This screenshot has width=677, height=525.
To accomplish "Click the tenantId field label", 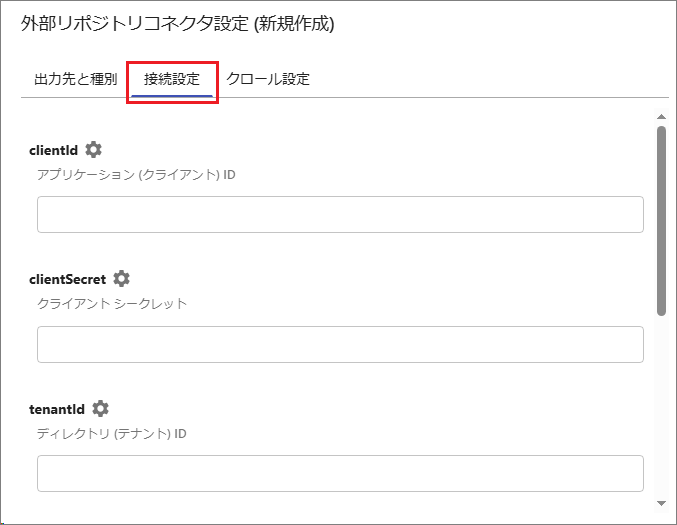I will (58, 409).
